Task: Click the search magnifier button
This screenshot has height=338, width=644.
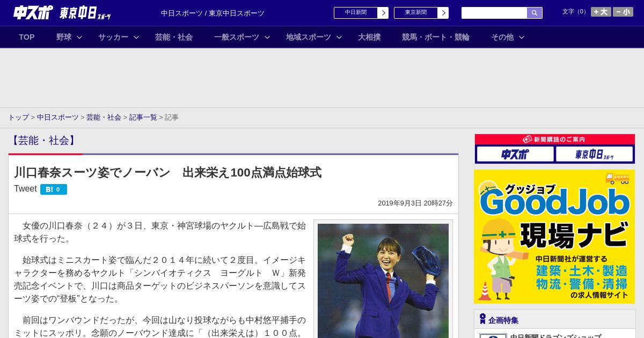Action: (535, 13)
